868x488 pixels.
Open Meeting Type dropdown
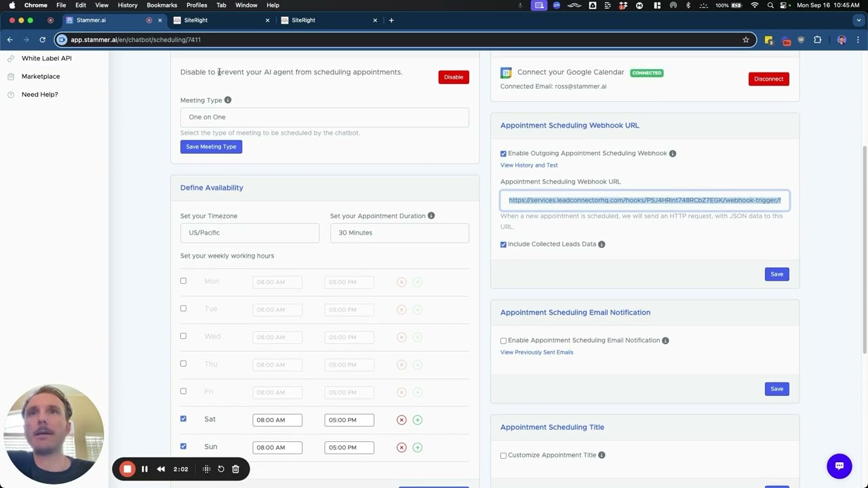(324, 117)
